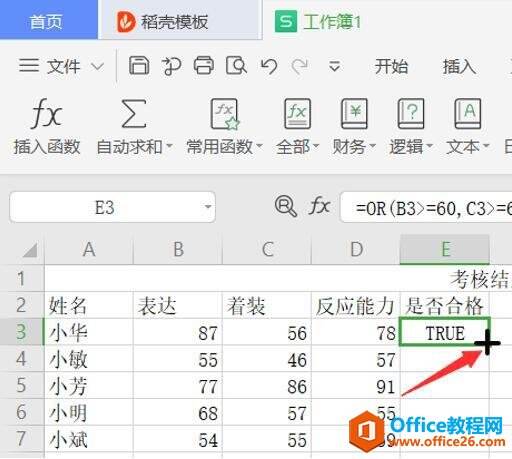
Task: Select cell 小明
Action: [89, 412]
